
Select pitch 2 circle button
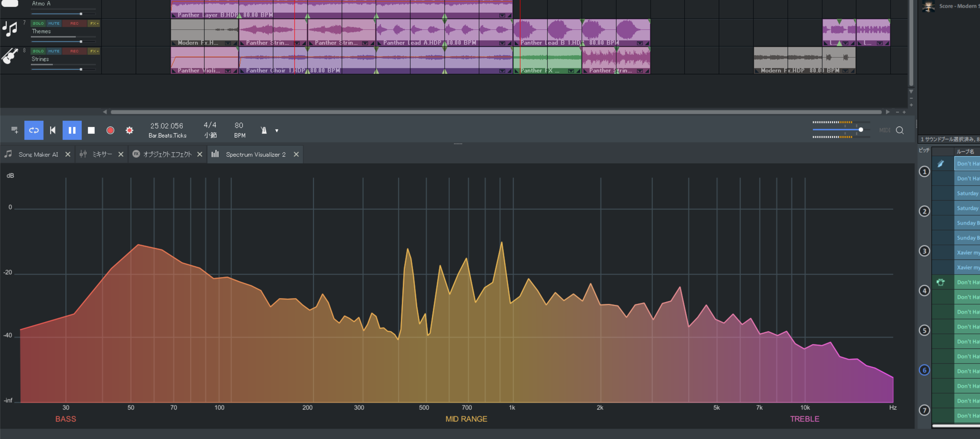[925, 211]
